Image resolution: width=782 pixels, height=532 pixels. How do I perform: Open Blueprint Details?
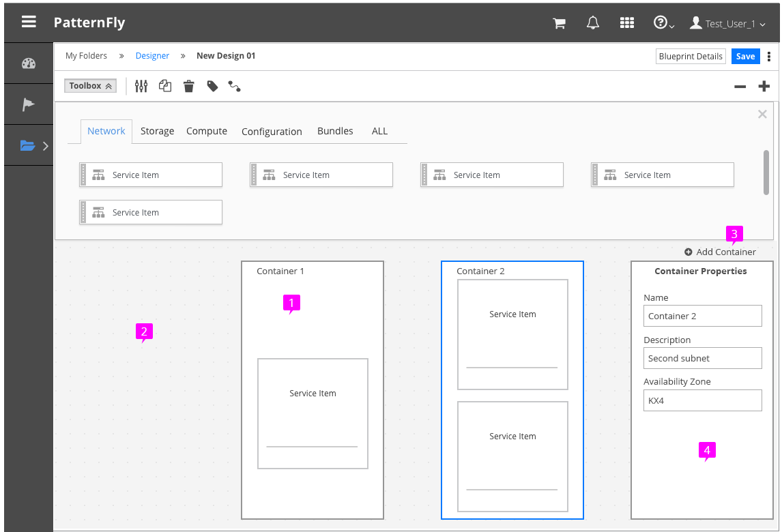point(691,57)
